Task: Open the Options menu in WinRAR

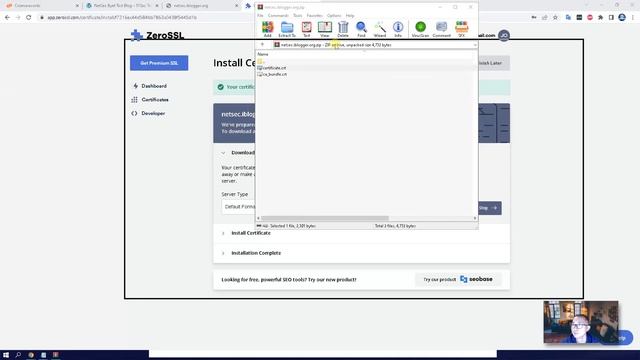Action: pyautogui.click(x=334, y=16)
